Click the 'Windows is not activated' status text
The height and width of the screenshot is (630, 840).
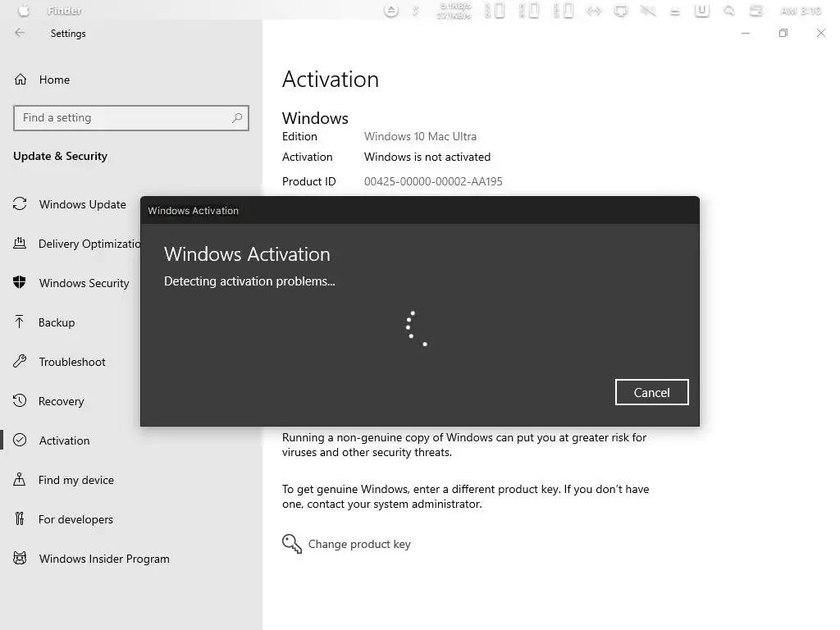427,157
